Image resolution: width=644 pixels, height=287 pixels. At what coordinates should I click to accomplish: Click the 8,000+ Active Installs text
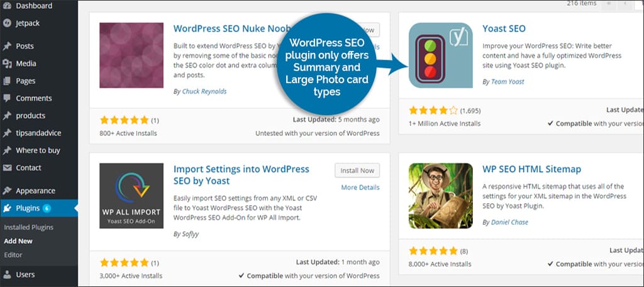440,264
